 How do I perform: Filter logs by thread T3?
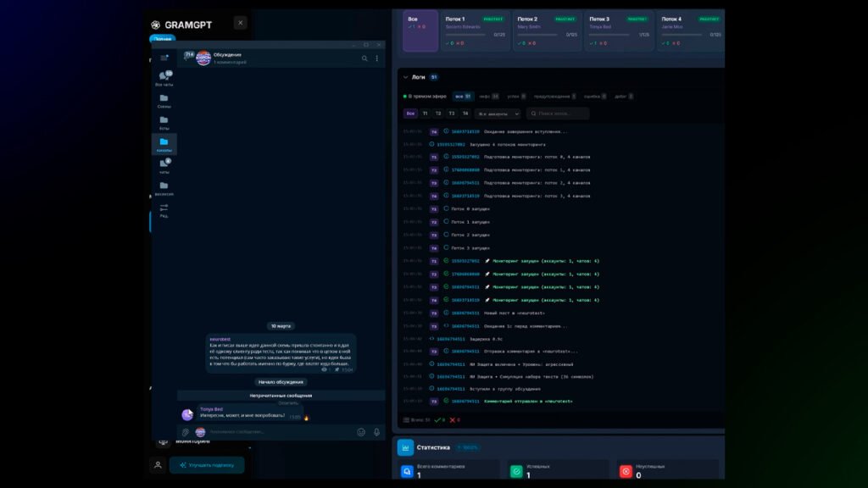coord(452,114)
